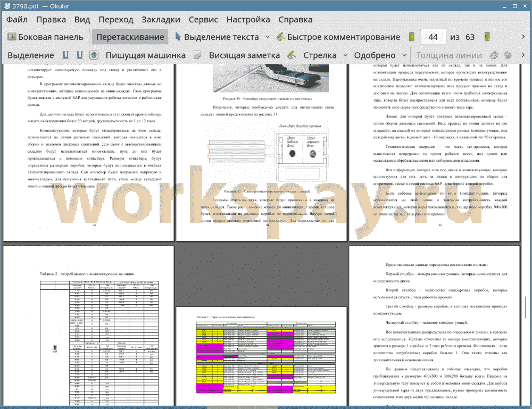Open dropdown arrow next to Одобрено
The width and height of the screenshot is (532, 409).
(x=404, y=55)
